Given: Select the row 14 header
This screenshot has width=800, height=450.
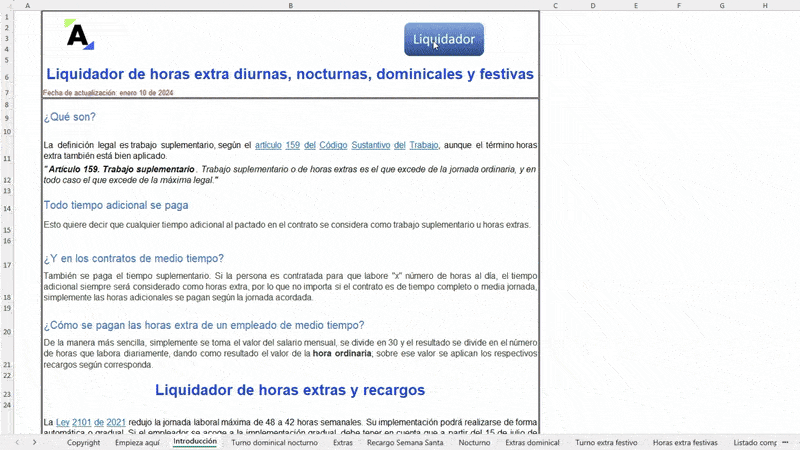Looking at the screenshot, I should coord(7,208).
